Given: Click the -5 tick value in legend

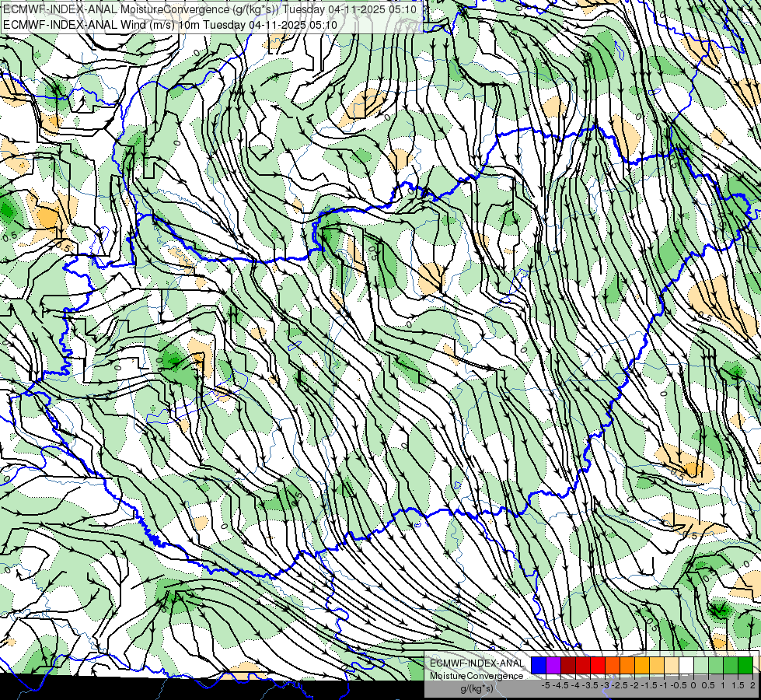Looking at the screenshot, I should tap(546, 685).
